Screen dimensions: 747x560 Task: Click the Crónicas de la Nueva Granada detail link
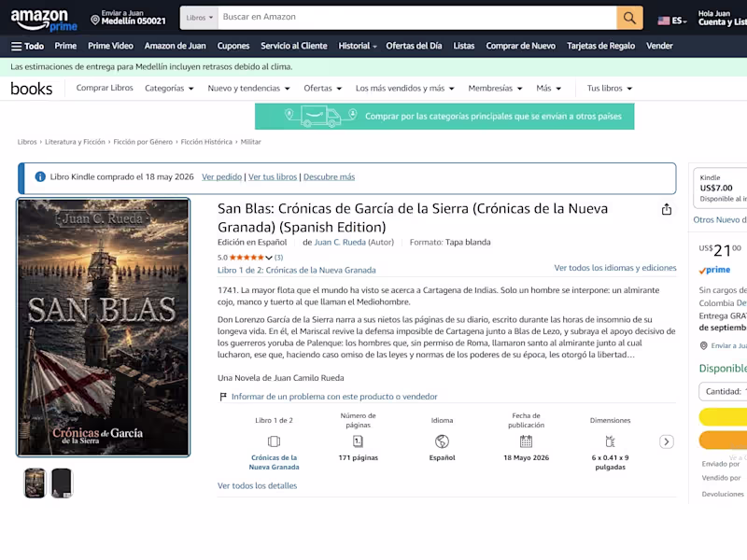(274, 462)
